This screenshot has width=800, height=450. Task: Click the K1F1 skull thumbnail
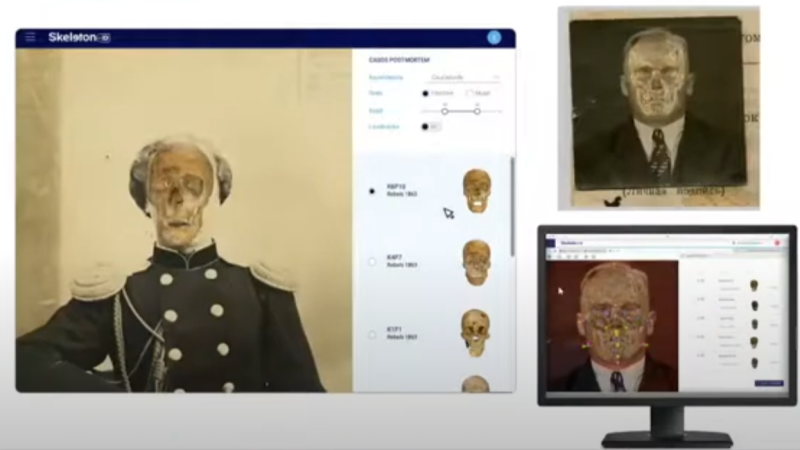click(476, 333)
